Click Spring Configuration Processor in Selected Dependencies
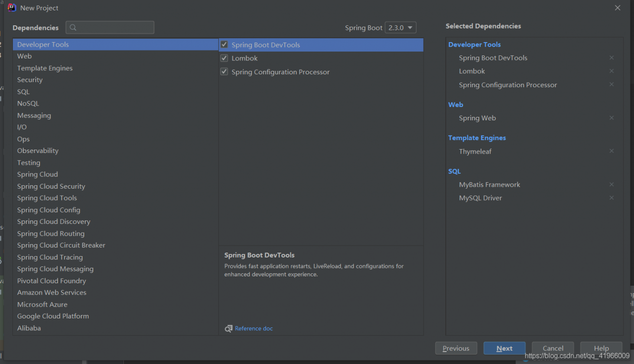The image size is (634, 364). (x=508, y=85)
